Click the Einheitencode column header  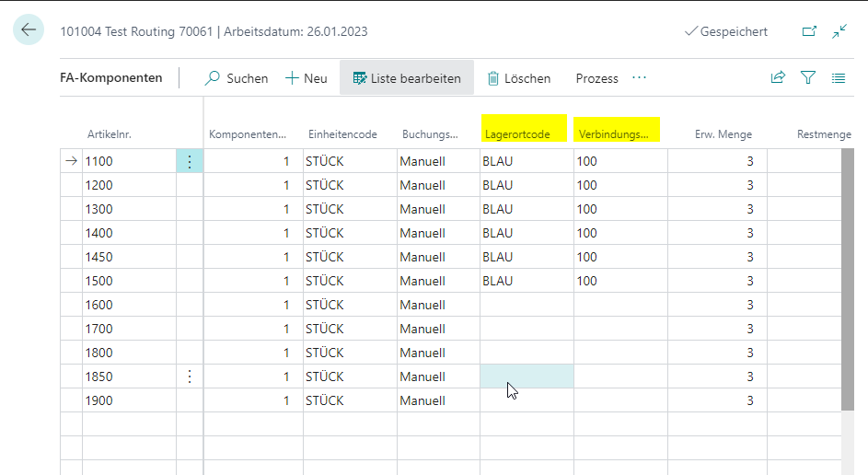[x=342, y=134]
